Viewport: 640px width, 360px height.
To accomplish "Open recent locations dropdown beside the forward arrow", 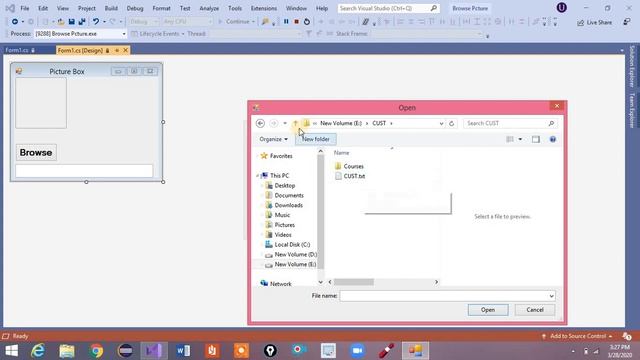I will coord(285,123).
